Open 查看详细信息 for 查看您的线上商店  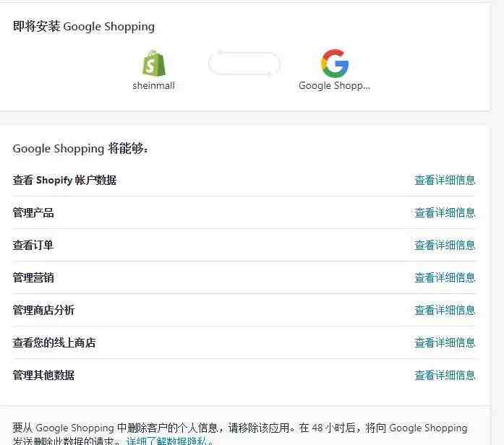[445, 342]
